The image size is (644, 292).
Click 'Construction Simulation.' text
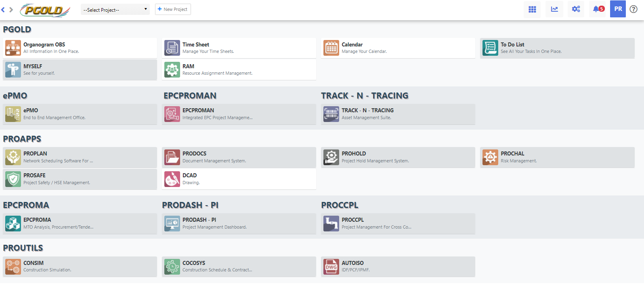pyautogui.click(x=47, y=270)
